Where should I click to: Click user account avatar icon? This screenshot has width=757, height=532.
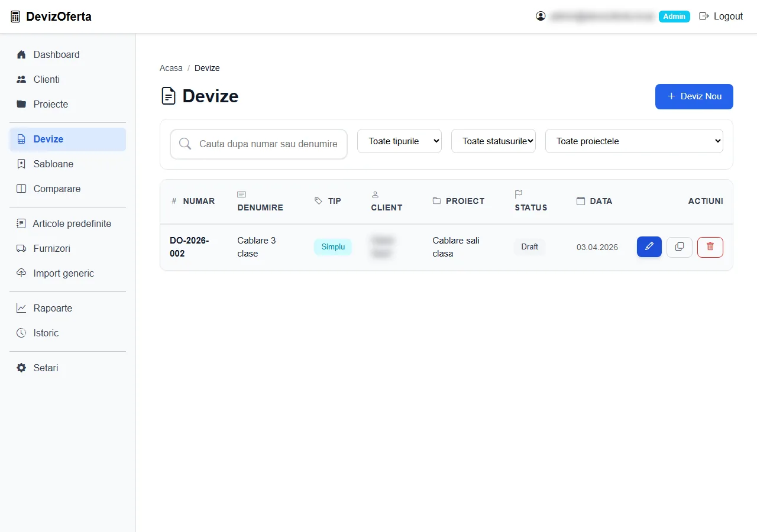[x=541, y=17]
